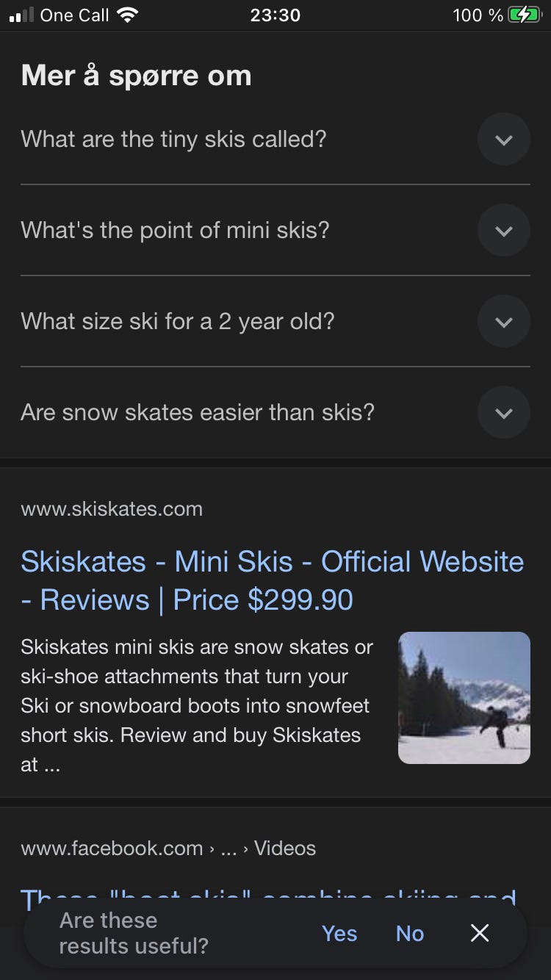
Task: Dismiss the feedback bar with the X icon
Action: [480, 933]
